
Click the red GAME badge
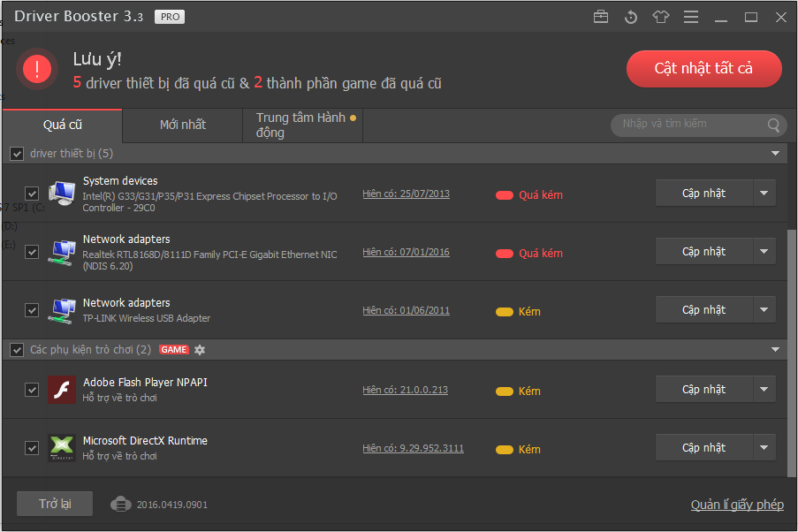(x=174, y=350)
